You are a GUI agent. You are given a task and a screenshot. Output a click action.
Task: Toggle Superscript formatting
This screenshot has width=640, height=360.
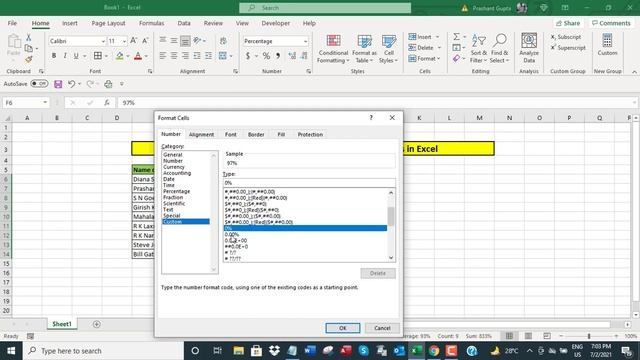click(x=568, y=47)
